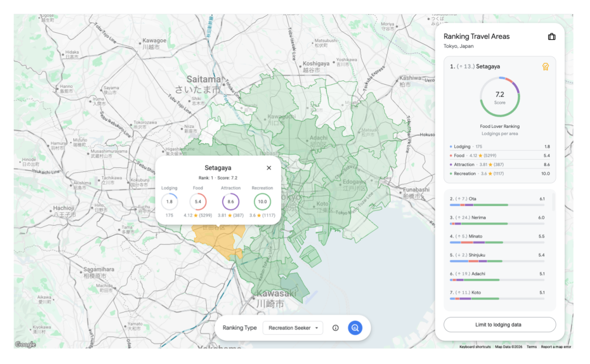Click the Limit to lodging data button
Viewport: 590px width, 364px height.
499,324
